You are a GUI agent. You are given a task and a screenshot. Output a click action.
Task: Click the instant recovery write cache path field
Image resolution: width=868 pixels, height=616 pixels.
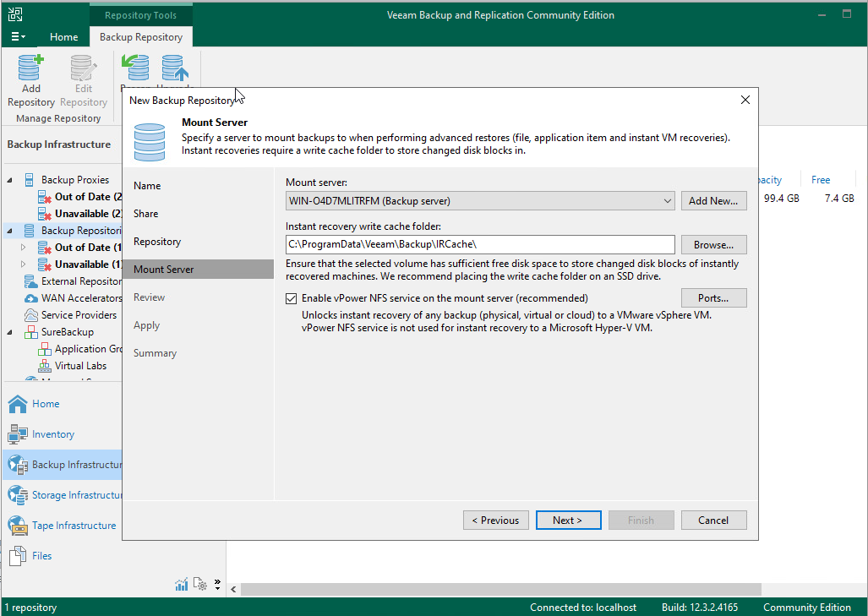tap(479, 245)
